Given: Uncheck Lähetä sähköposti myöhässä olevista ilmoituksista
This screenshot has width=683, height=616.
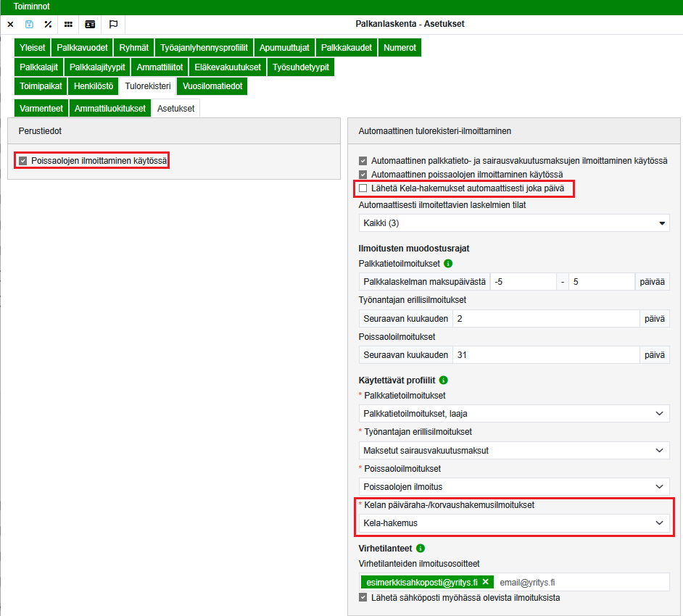Looking at the screenshot, I should (x=363, y=598).
